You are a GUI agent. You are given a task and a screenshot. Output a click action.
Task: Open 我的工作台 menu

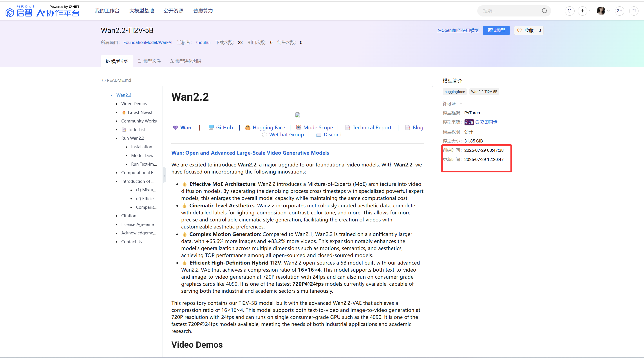point(107,11)
